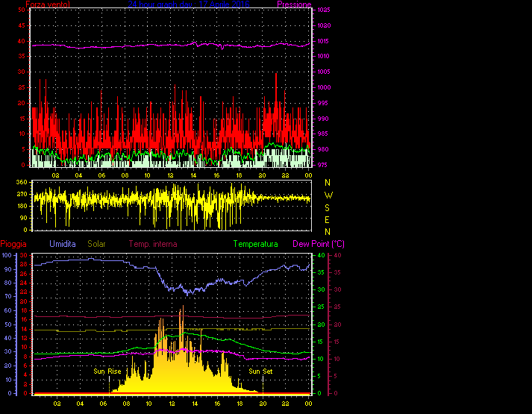Viewport: 532px width, 414px height.
Task: Click the 'Pressione' axis label
Action: (294, 4)
